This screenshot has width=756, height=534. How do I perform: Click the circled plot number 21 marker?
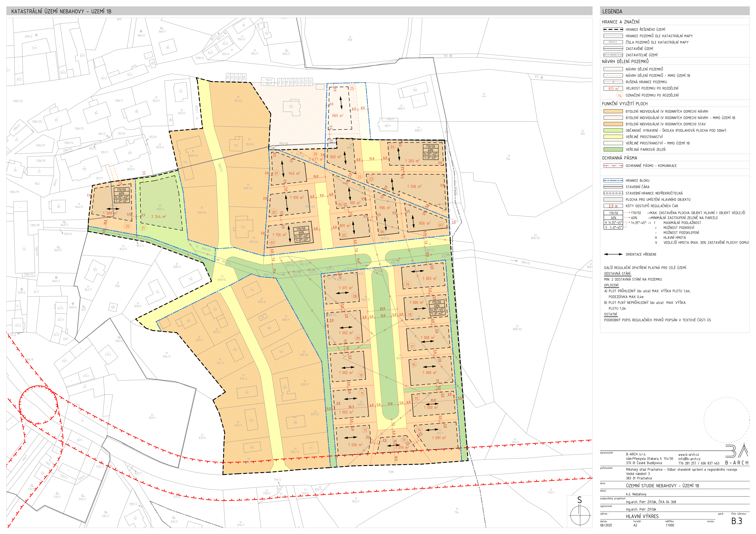pyautogui.click(x=143, y=228)
